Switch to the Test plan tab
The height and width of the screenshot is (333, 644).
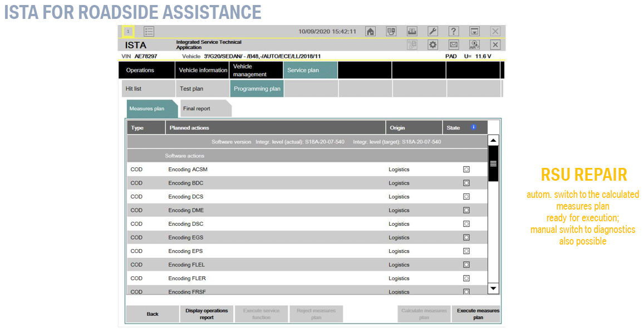(203, 88)
